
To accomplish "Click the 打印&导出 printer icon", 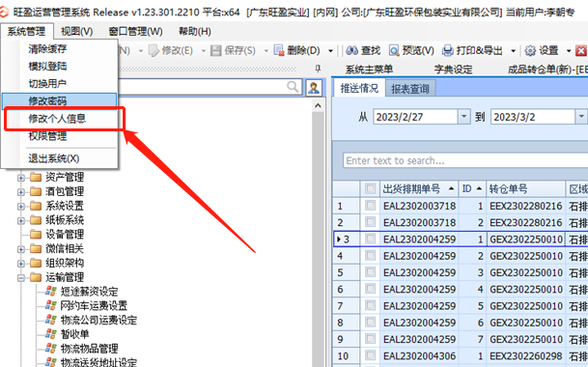I will 448,50.
